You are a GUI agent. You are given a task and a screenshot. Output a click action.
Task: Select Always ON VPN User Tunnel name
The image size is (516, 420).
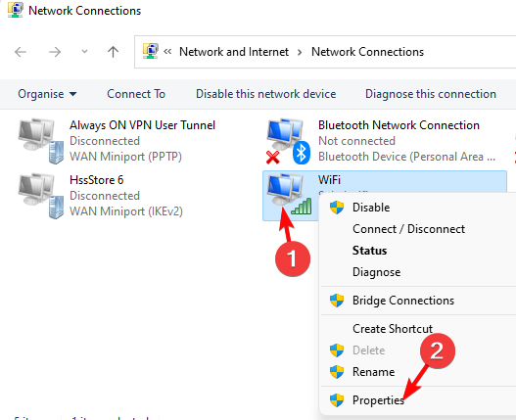click(x=143, y=125)
